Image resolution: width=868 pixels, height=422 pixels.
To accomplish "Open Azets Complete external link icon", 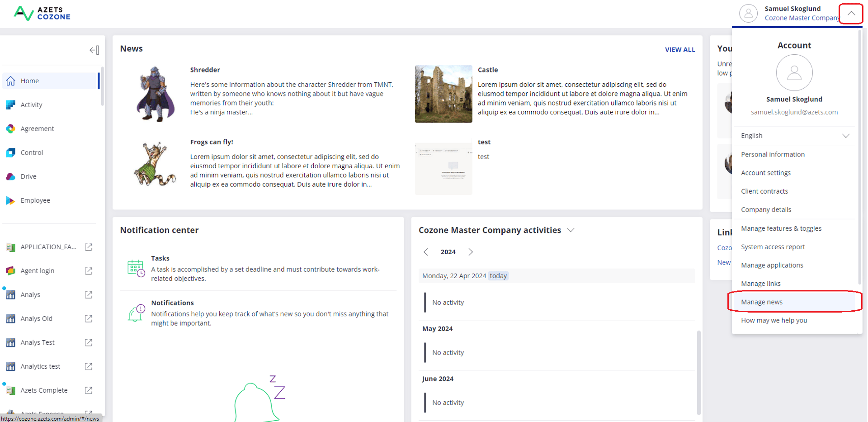I will pos(89,391).
